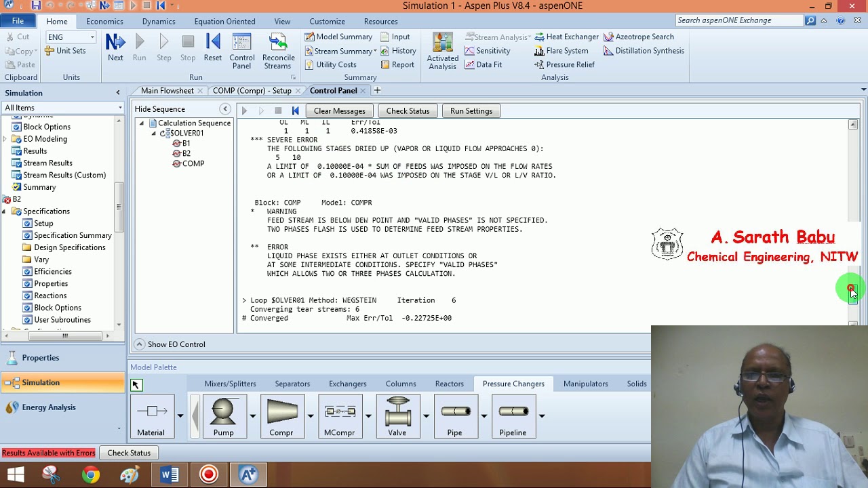Hide the calculation sequence pane
Image resolution: width=868 pixels, height=488 pixels.
[225, 109]
